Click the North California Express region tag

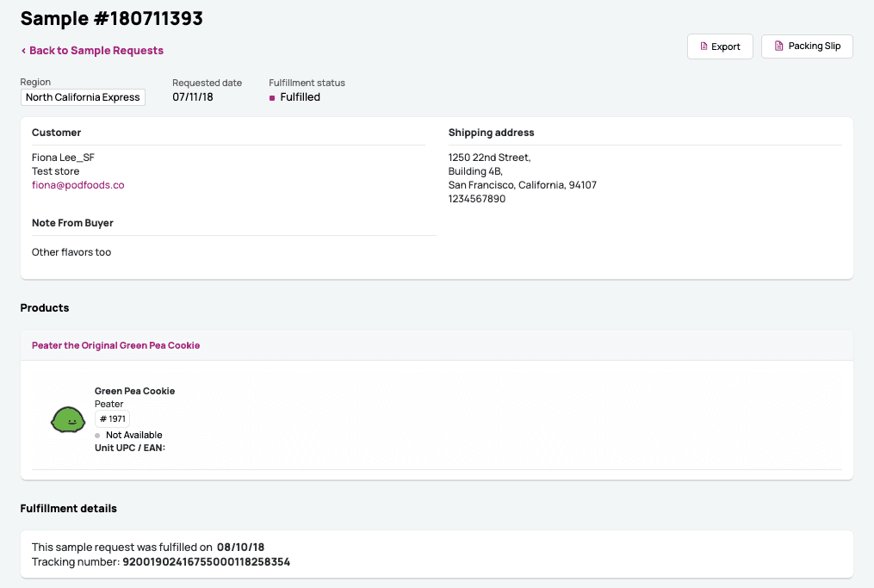[83, 97]
